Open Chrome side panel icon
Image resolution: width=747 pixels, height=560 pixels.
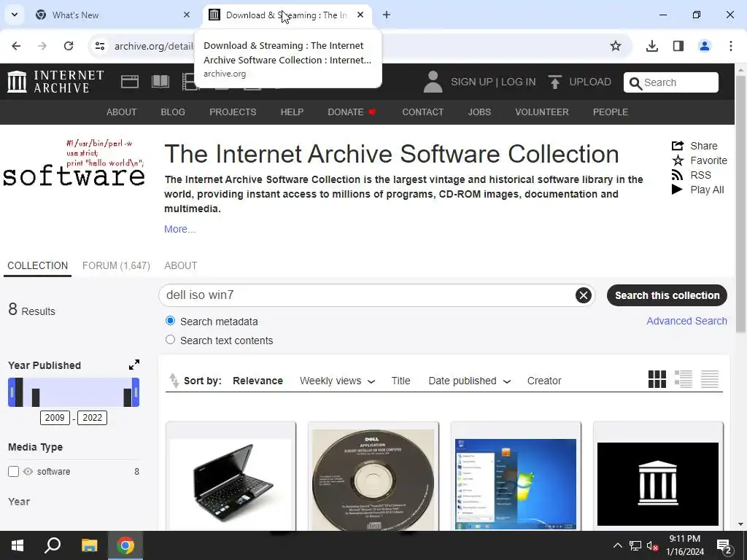pyautogui.click(x=678, y=46)
